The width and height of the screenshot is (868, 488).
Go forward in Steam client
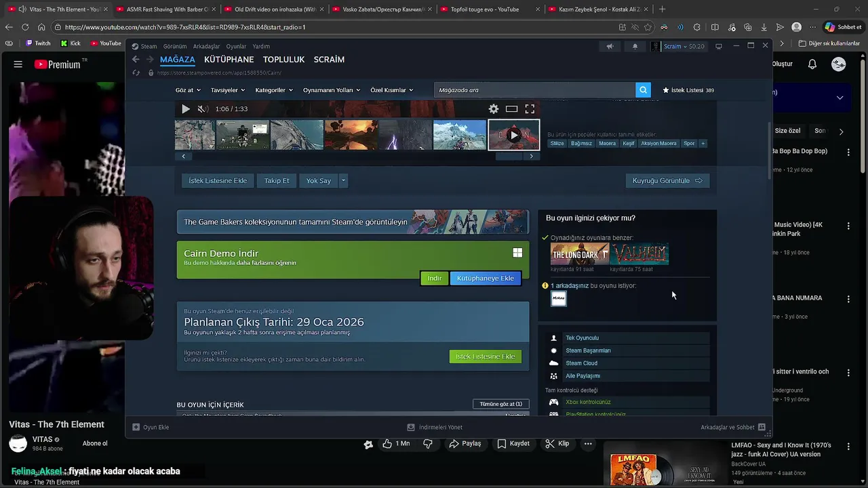click(150, 60)
